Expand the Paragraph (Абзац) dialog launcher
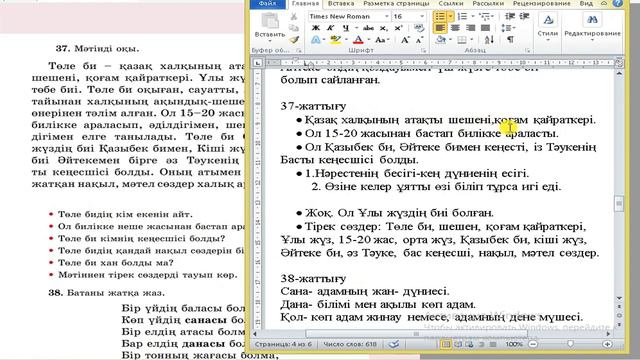This screenshot has width=640, height=360. [x=527, y=51]
